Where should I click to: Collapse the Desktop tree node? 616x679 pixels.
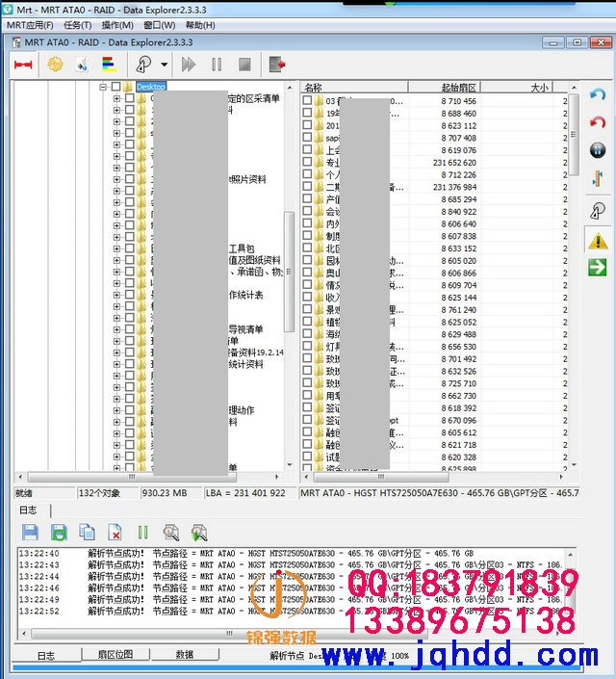point(103,87)
